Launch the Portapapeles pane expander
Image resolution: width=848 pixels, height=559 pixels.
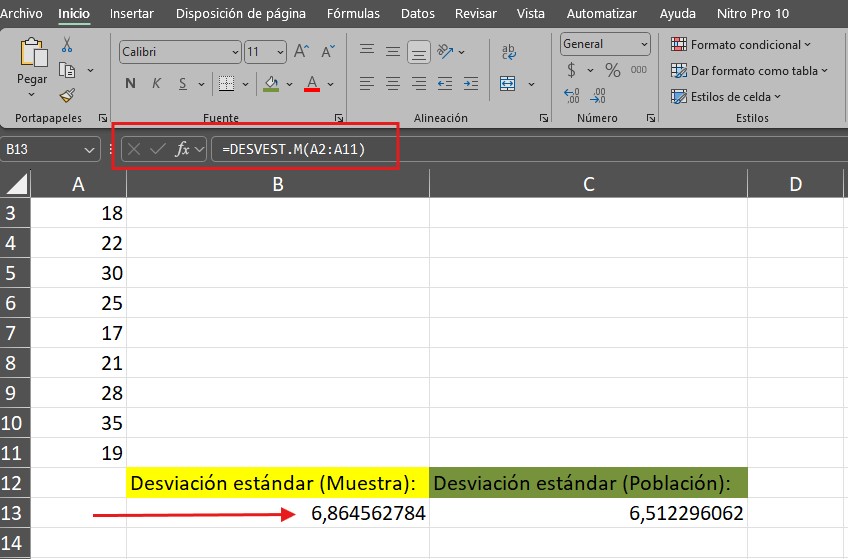tap(102, 118)
